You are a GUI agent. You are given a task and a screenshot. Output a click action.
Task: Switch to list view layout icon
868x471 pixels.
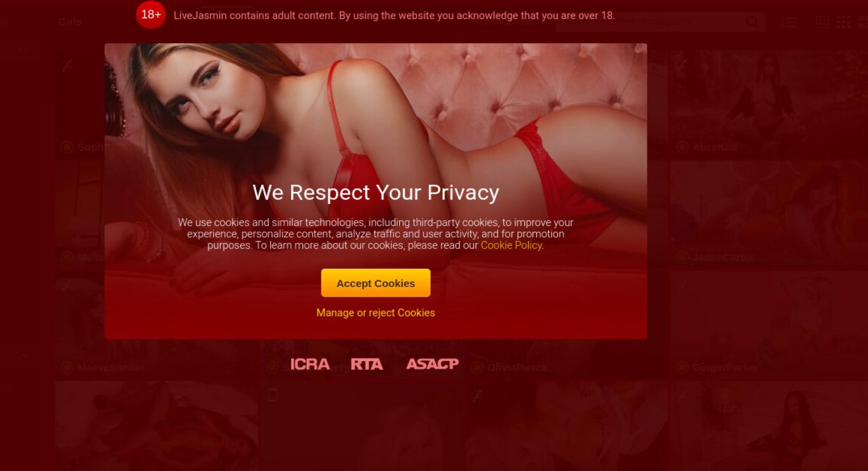pyautogui.click(x=790, y=22)
